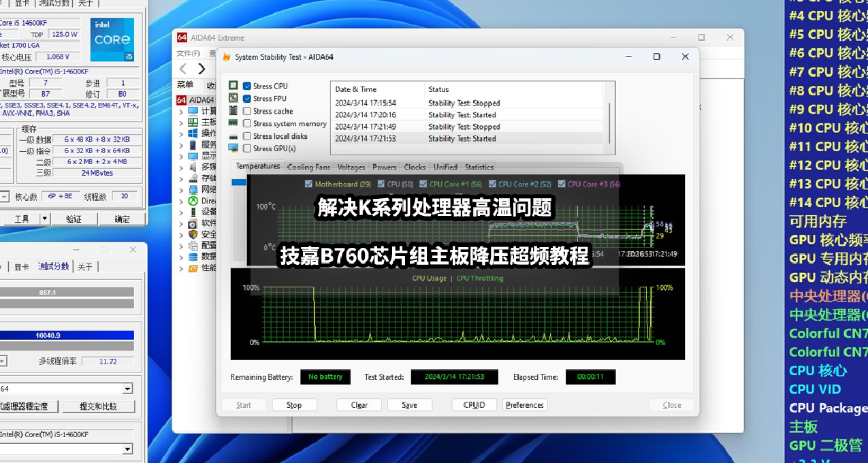This screenshot has width=868, height=463.
Task: Expand the 软件 tree node chevron
Action: (181, 223)
